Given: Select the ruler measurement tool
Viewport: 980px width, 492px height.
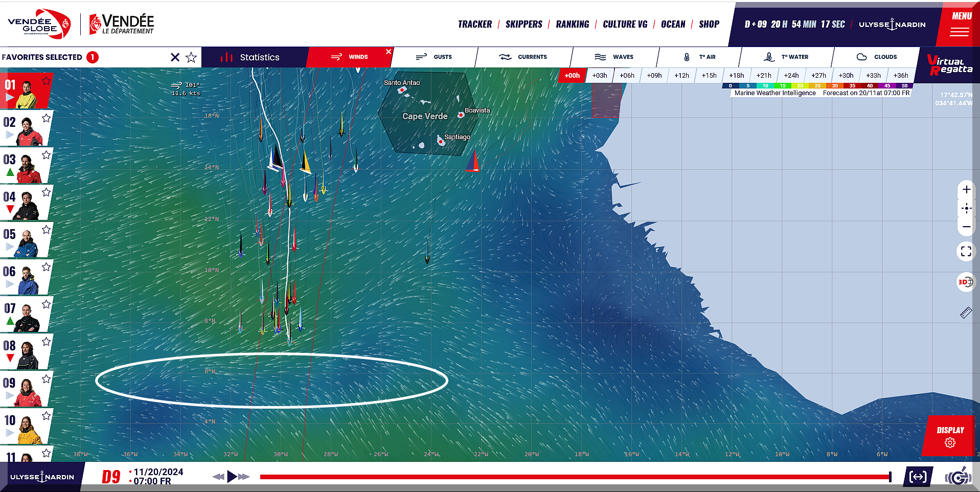Looking at the screenshot, I should 966,313.
